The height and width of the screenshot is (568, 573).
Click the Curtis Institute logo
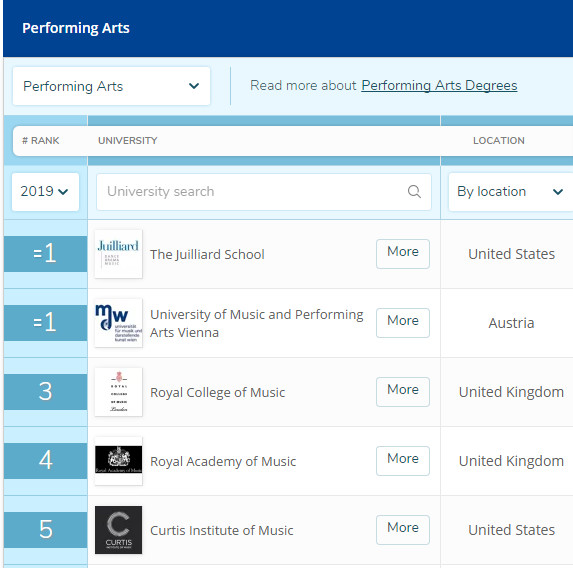point(118,530)
